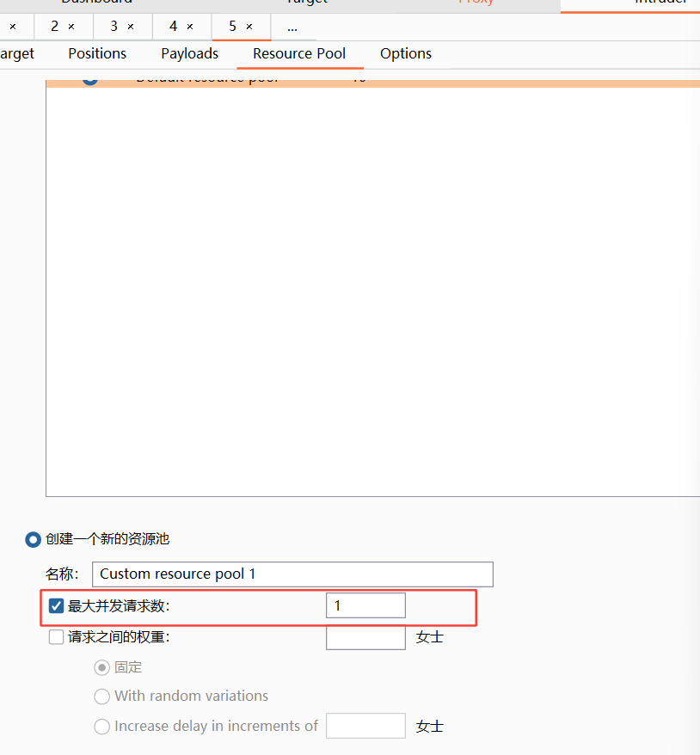Enable the 请求之间的权重 checkbox
The image size is (700, 755).
(x=57, y=637)
